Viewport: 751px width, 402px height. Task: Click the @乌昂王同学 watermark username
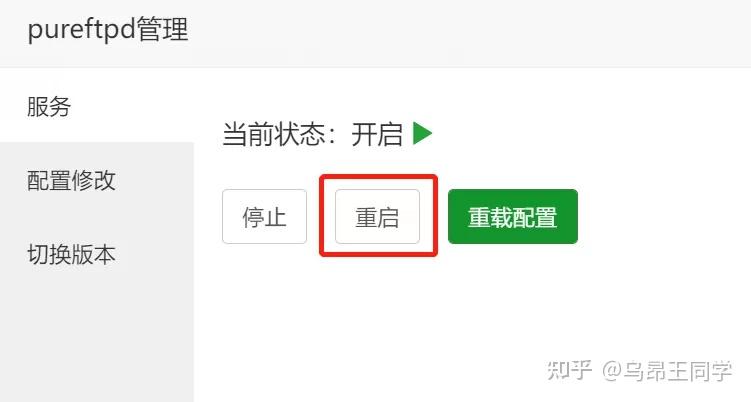pyautogui.click(x=667, y=371)
